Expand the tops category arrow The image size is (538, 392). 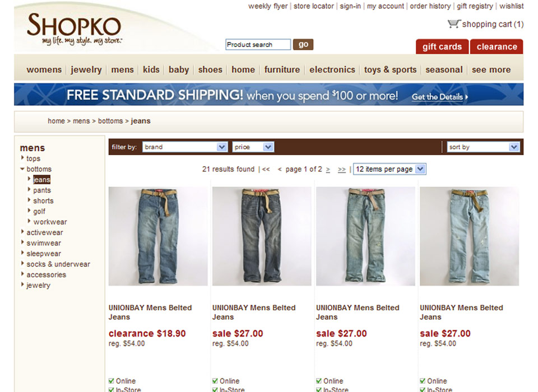point(22,158)
